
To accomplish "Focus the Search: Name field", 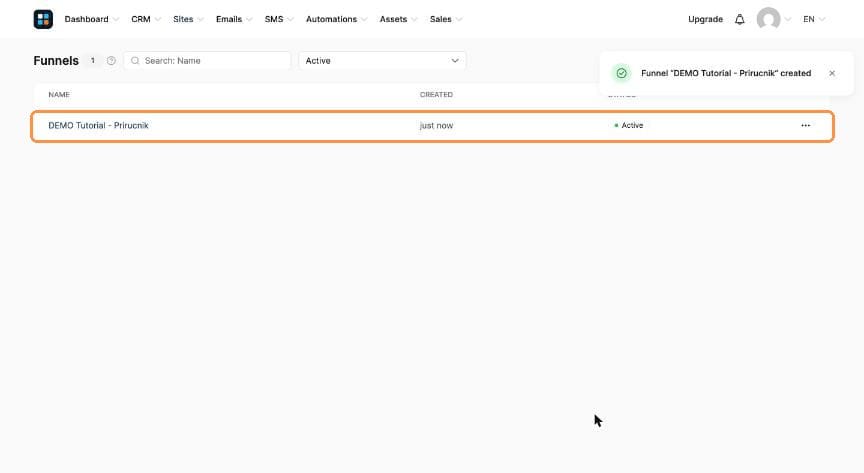I will [207, 61].
